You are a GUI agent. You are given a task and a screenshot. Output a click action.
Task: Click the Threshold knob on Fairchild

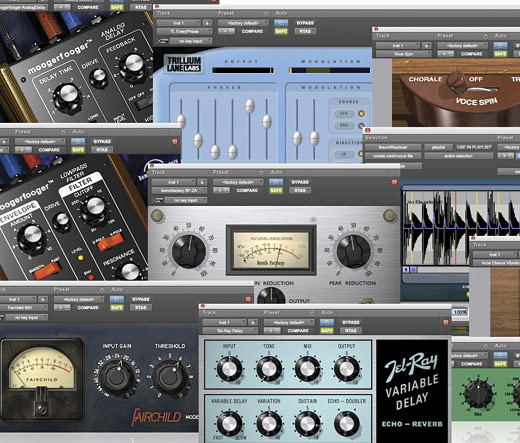[170, 377]
